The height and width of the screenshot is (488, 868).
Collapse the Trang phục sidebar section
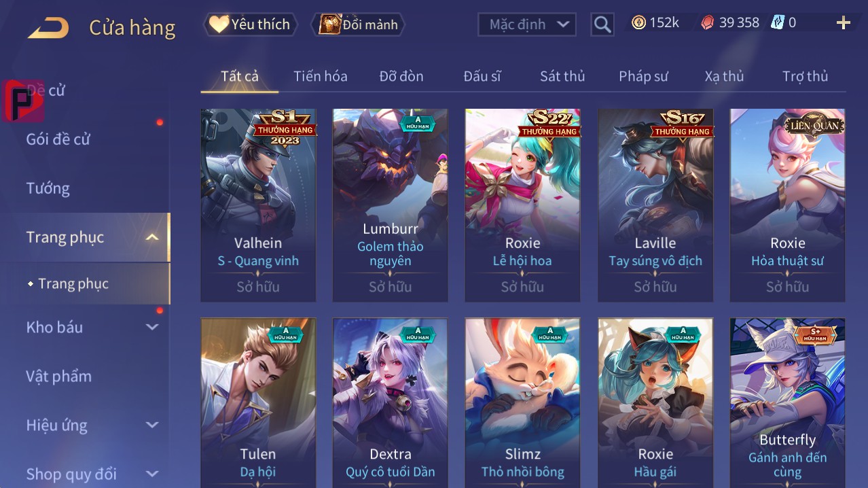point(153,237)
